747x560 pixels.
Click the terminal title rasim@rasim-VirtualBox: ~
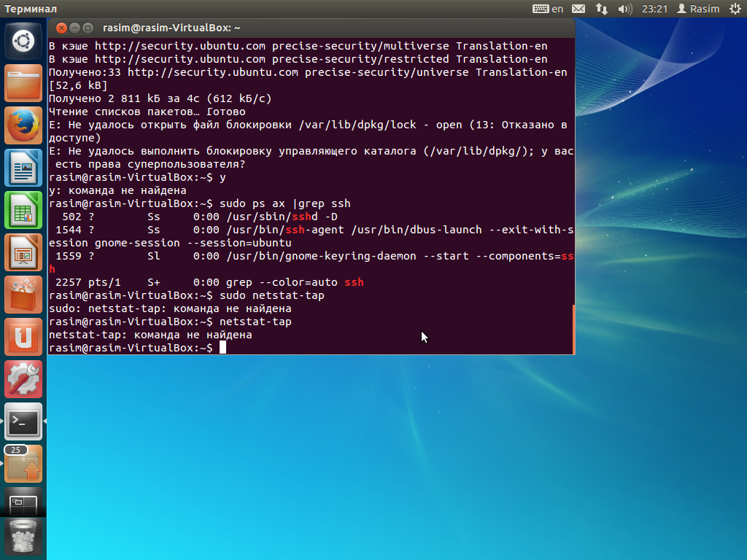pos(171,28)
